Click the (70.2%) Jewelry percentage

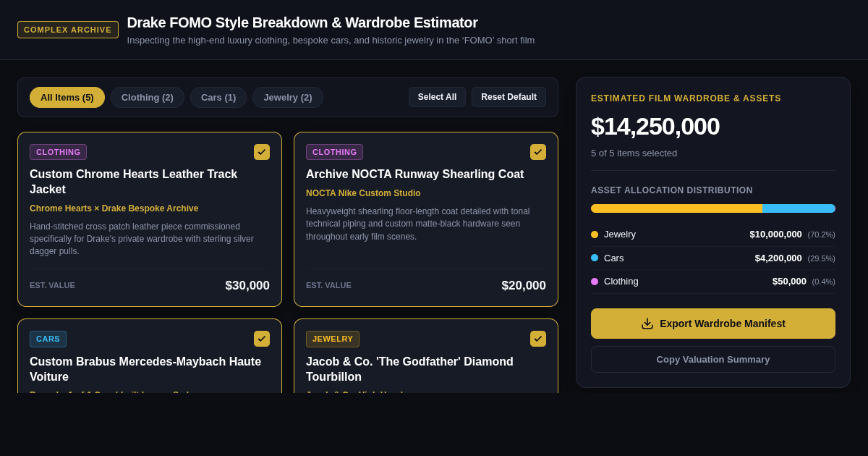tap(822, 235)
